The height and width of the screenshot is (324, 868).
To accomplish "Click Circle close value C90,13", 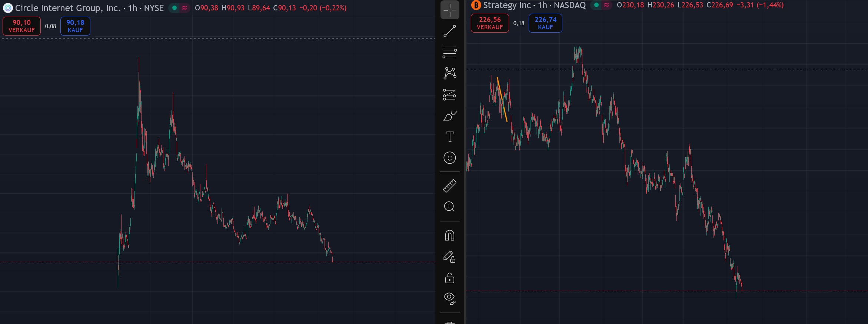I will [x=285, y=8].
